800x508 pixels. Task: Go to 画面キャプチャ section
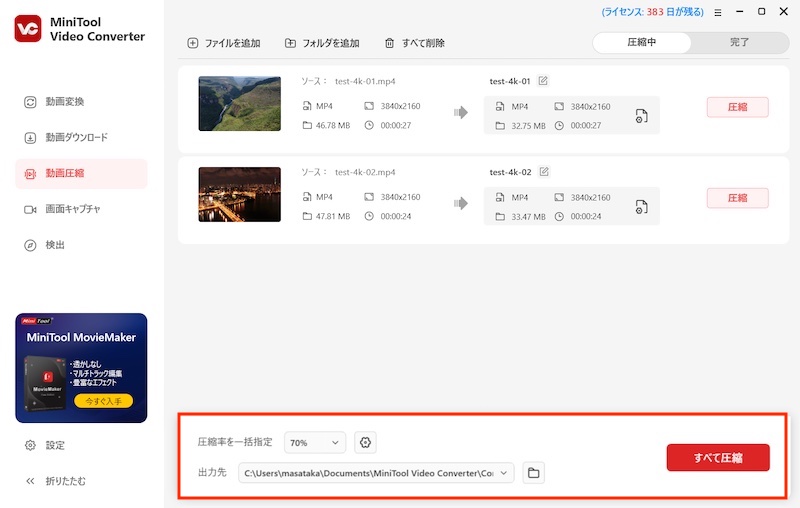tap(72, 209)
